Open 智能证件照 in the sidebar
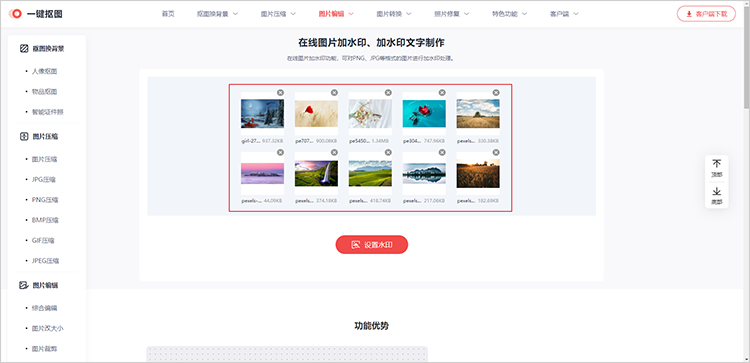Screen dimensions: 750x363 [x=47, y=112]
